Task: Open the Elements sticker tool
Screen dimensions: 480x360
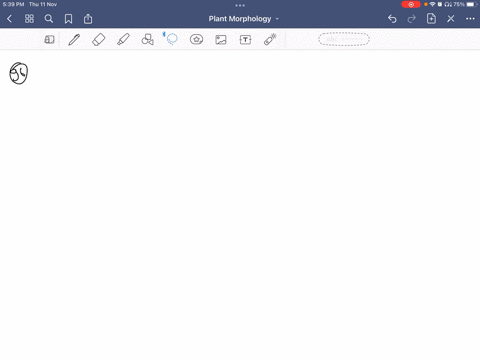Action: 196,39
